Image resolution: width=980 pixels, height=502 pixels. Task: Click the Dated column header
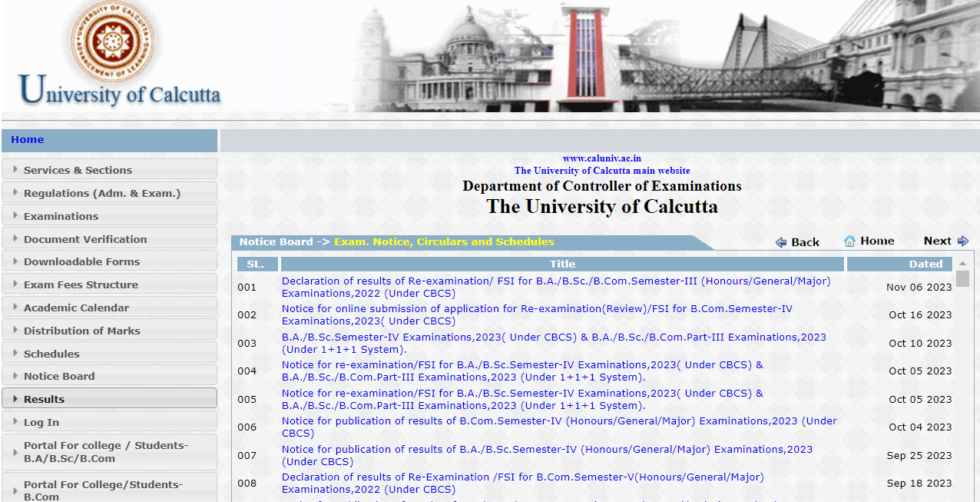coord(900,264)
